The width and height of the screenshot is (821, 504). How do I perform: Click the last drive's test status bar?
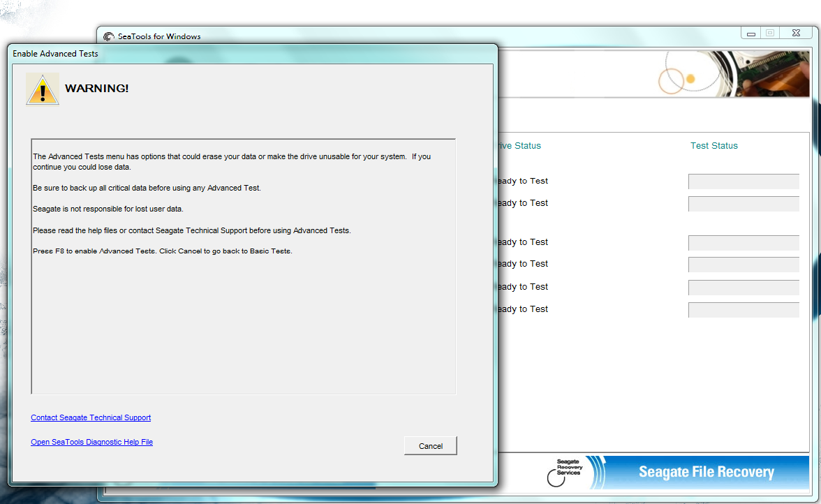pos(744,310)
